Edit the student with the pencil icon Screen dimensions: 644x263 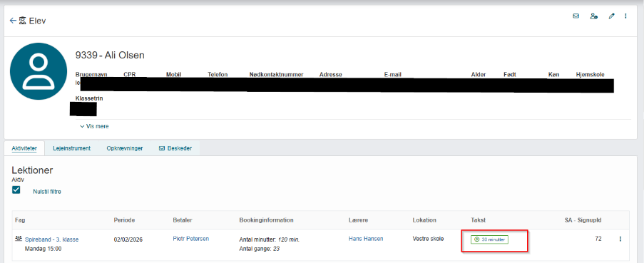tap(612, 16)
